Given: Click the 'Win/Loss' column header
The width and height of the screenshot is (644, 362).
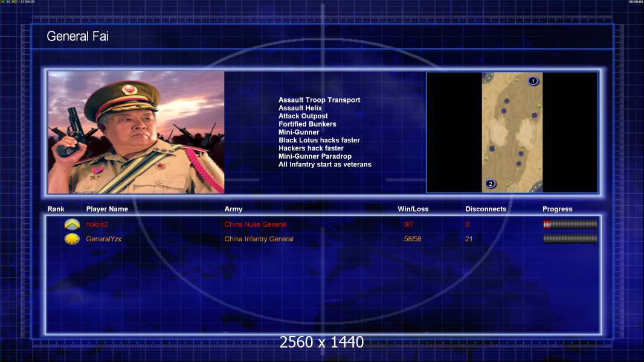Looking at the screenshot, I should (x=413, y=209).
